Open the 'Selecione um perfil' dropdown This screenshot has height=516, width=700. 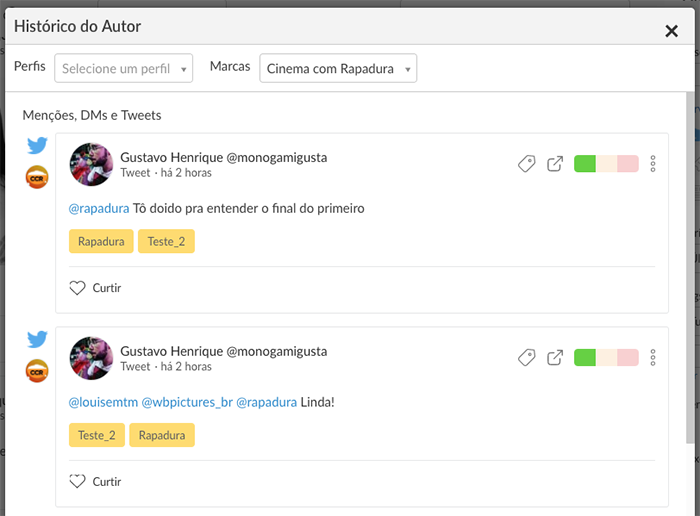click(123, 69)
